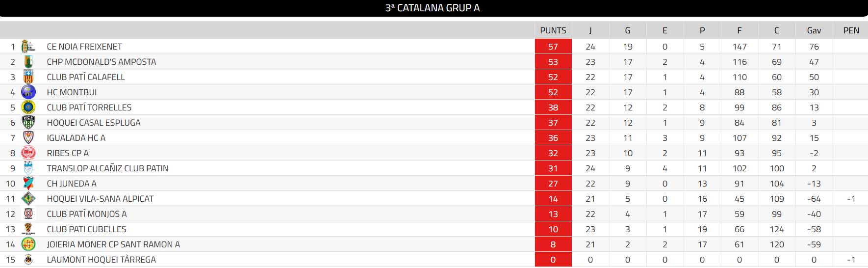
Task: Click the Club Patí Torrelles crest
Action: click(x=28, y=107)
